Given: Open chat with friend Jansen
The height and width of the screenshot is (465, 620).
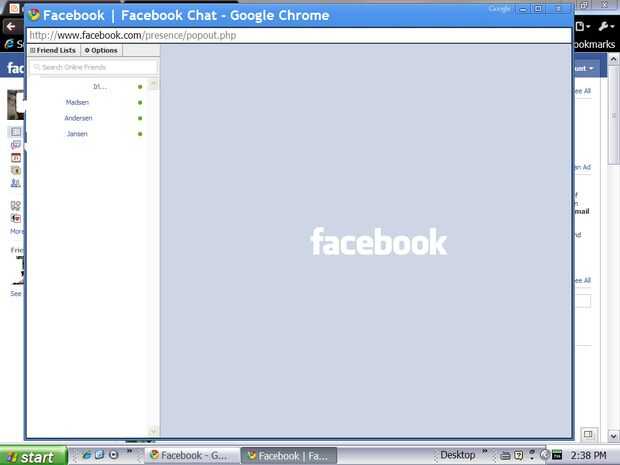Looking at the screenshot, I should 77,134.
